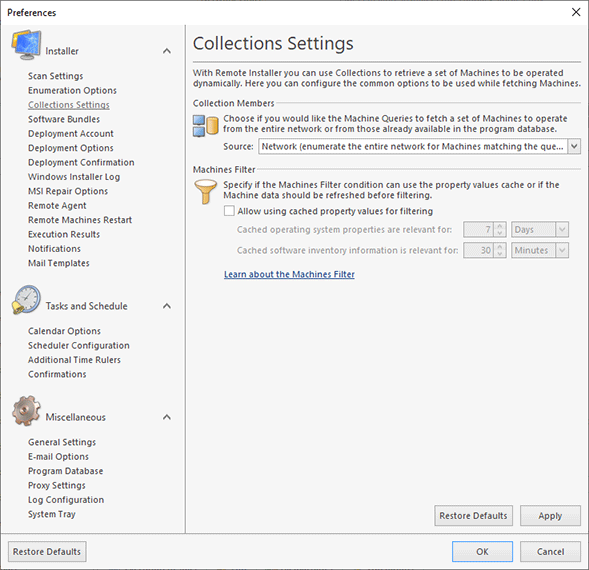Click the Installer section heading

62,51
